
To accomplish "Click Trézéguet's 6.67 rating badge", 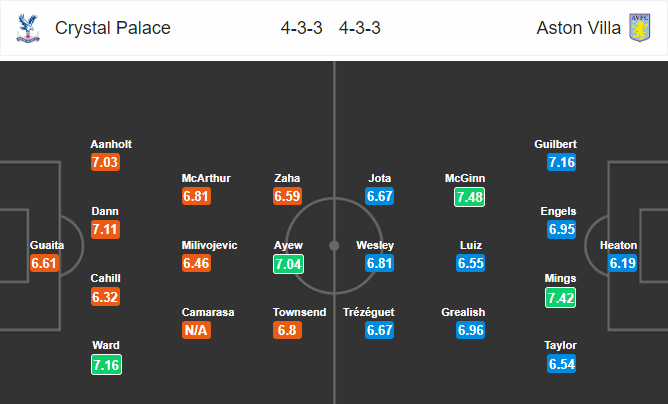I will pos(379,330).
